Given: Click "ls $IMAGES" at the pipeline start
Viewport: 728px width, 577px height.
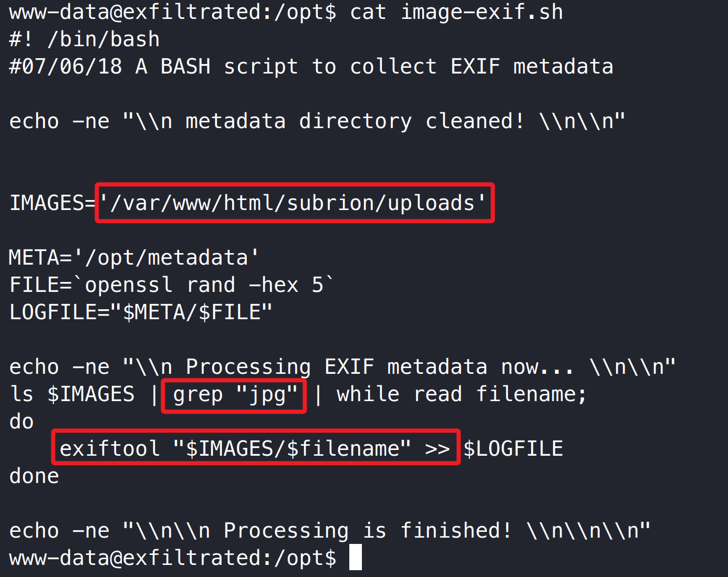Looking at the screenshot, I should pyautogui.click(x=72, y=394).
